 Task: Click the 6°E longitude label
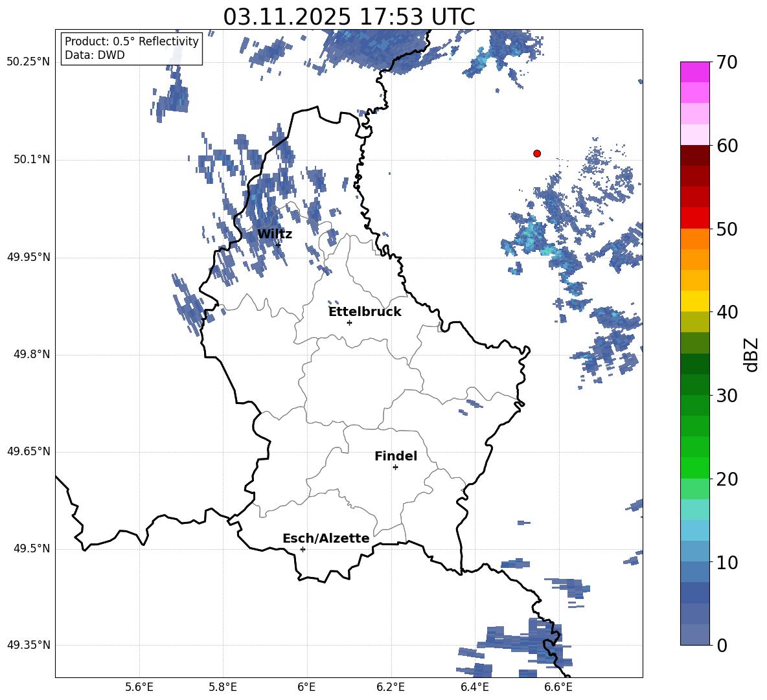click(x=306, y=687)
